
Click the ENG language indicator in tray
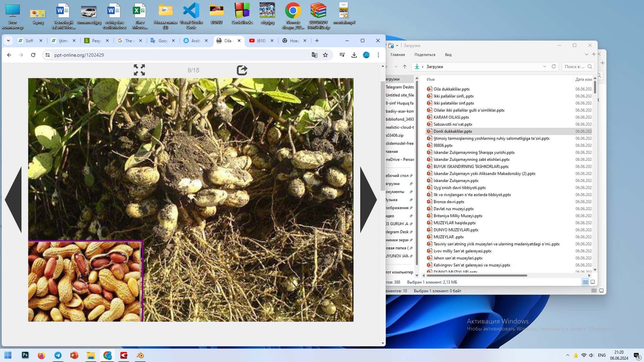click(x=602, y=355)
